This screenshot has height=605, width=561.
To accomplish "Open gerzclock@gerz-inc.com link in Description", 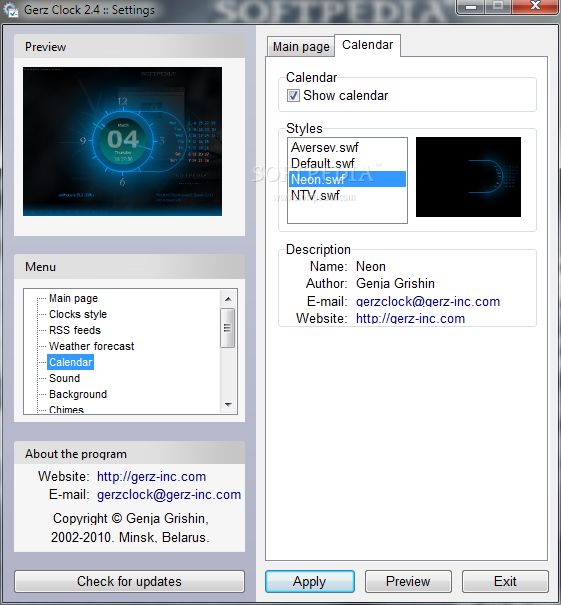I will [x=428, y=301].
